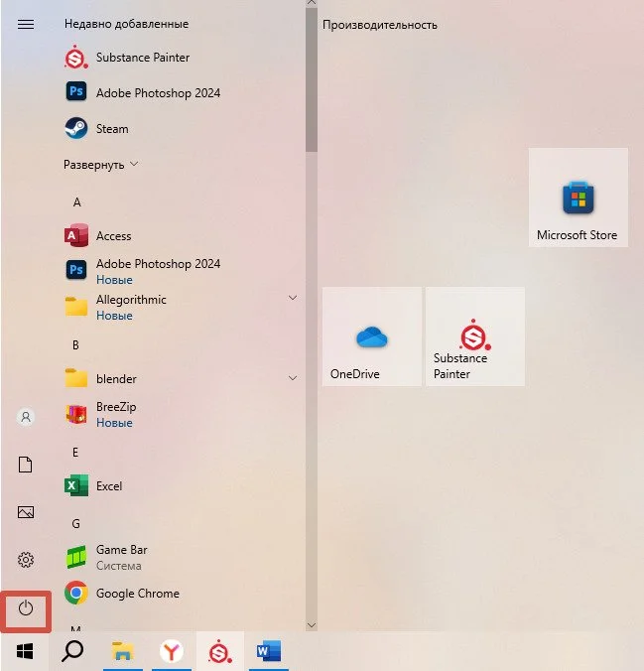This screenshot has width=644, height=671.
Task: Open BreeZip from the app list
Action: [100, 414]
